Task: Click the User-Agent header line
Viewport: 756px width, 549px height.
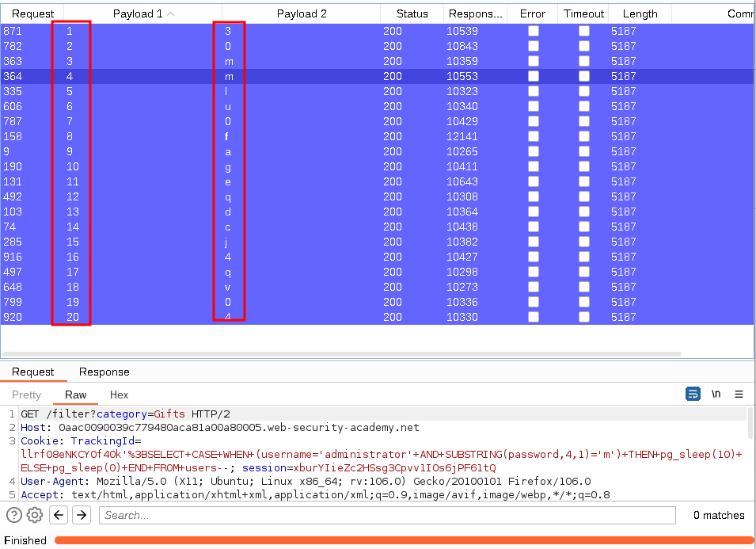Action: click(x=306, y=481)
